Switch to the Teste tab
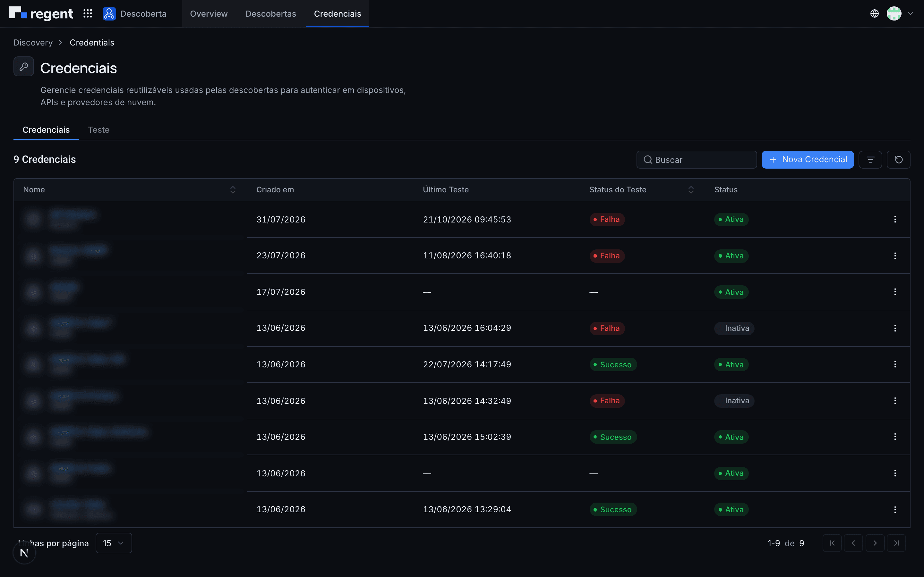This screenshot has height=577, width=924. tap(98, 130)
